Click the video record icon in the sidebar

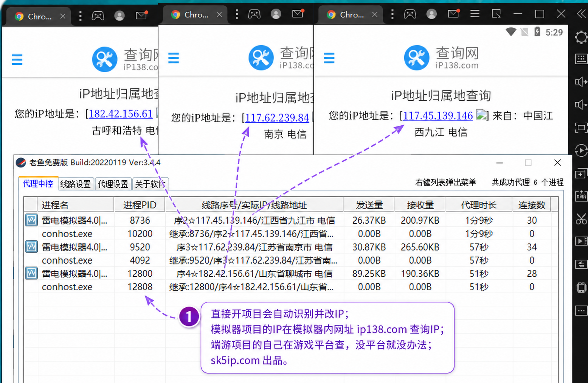(x=581, y=241)
